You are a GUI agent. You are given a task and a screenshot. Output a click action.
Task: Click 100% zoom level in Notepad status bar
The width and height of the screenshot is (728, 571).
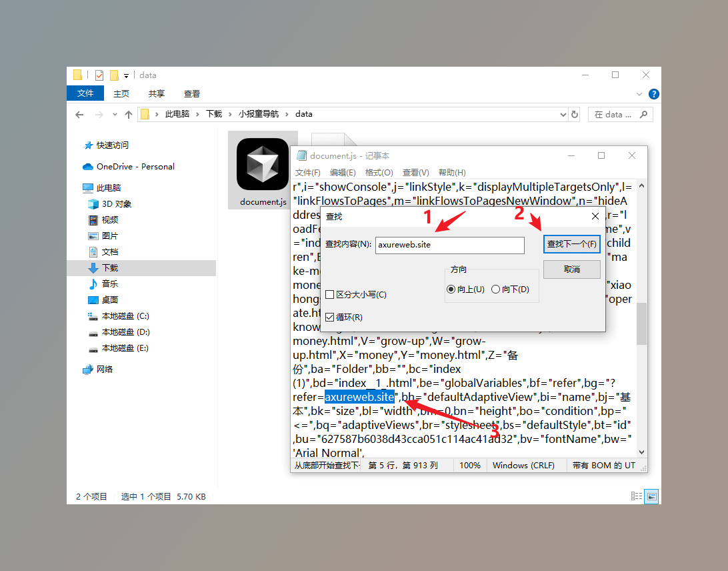[x=470, y=466]
